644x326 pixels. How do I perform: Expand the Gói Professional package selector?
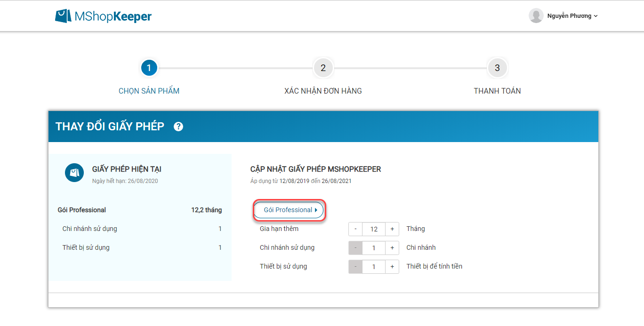click(289, 210)
